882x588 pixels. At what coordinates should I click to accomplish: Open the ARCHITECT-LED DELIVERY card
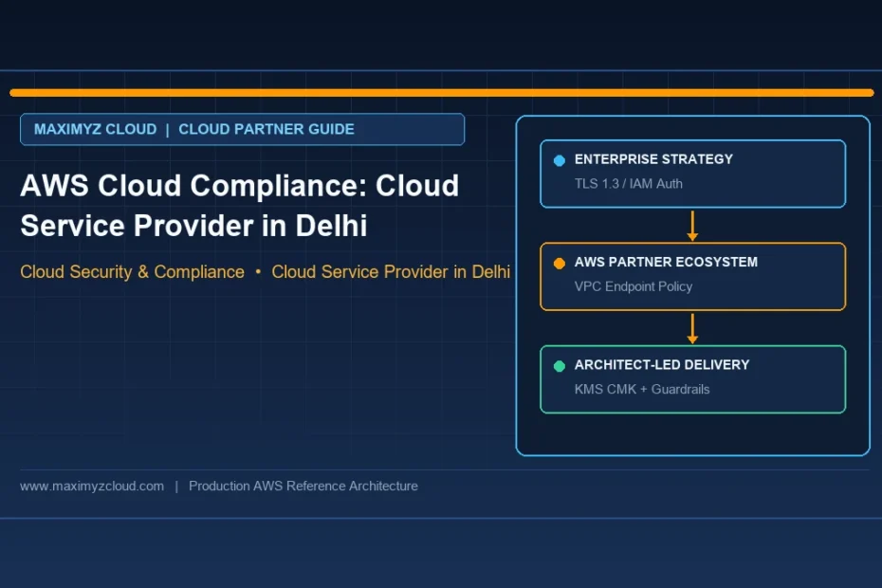point(692,379)
